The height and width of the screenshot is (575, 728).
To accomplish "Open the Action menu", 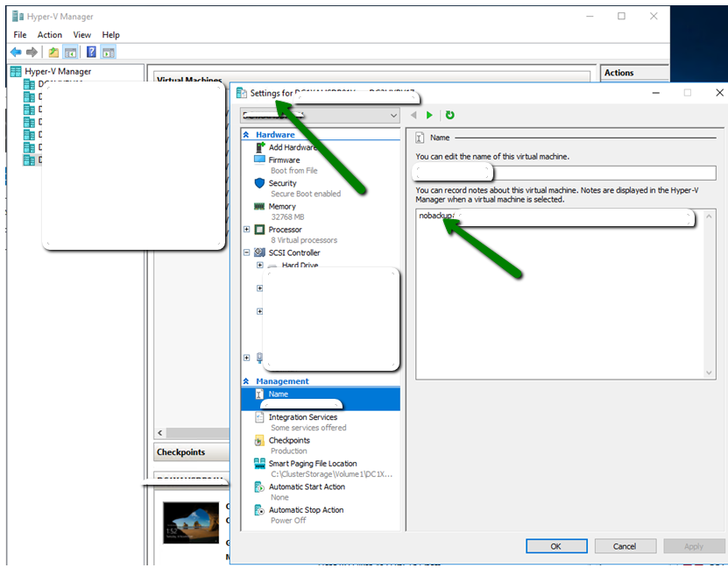I will pyautogui.click(x=49, y=34).
